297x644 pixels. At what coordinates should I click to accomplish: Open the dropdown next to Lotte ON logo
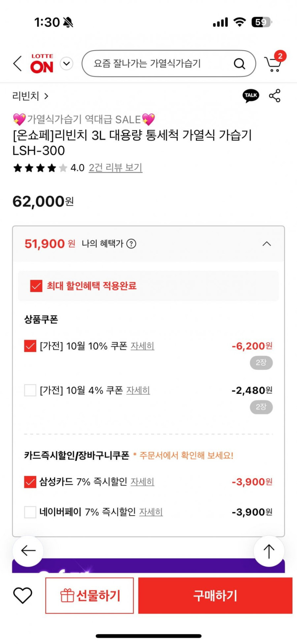point(67,64)
